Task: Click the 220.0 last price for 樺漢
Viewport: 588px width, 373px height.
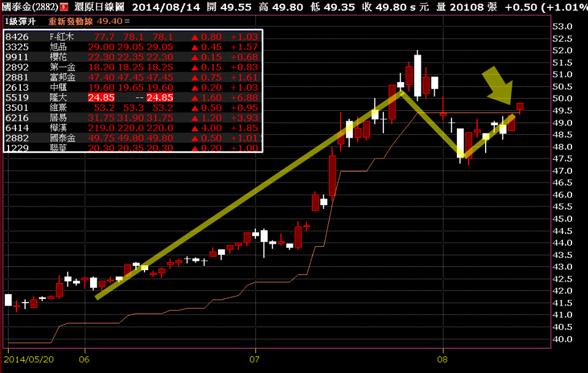Action: (160, 128)
